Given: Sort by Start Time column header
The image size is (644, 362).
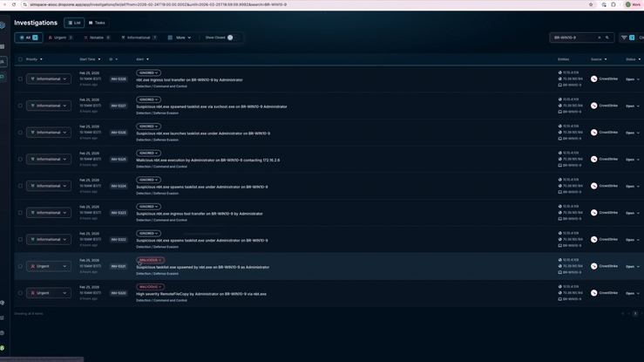Looking at the screenshot, I should [89, 59].
